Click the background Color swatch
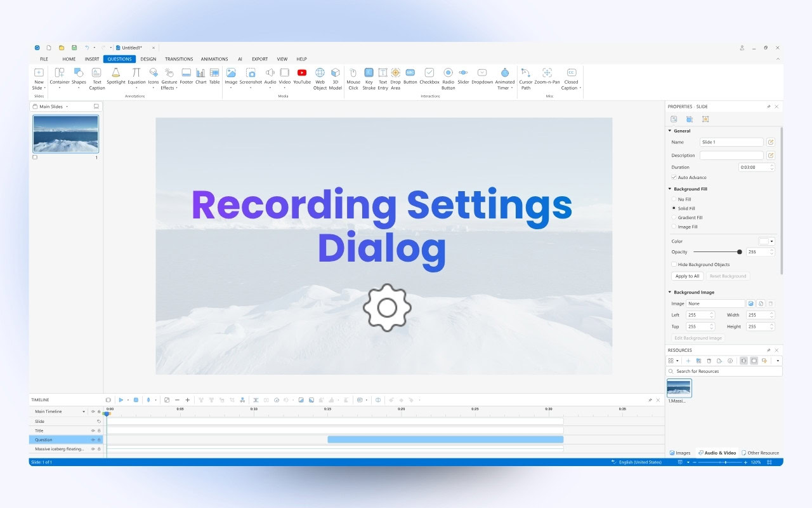The height and width of the screenshot is (508, 812). pos(764,242)
